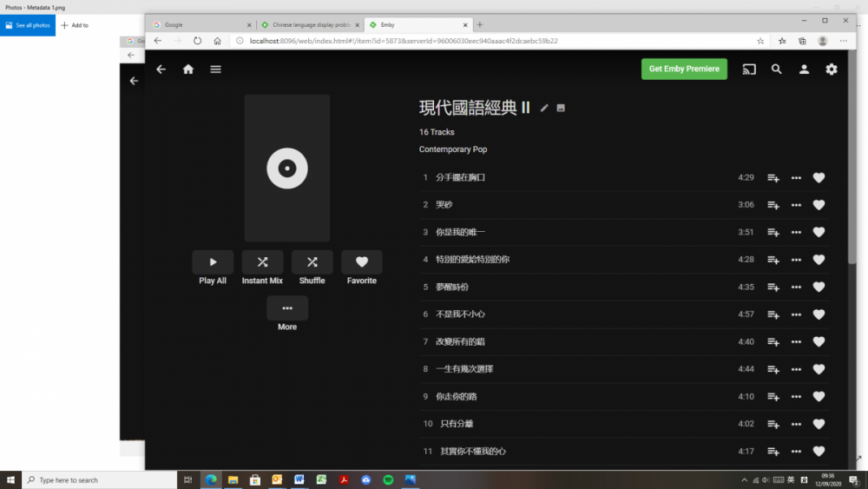
Task: Open more options for track 4
Action: [x=796, y=260]
